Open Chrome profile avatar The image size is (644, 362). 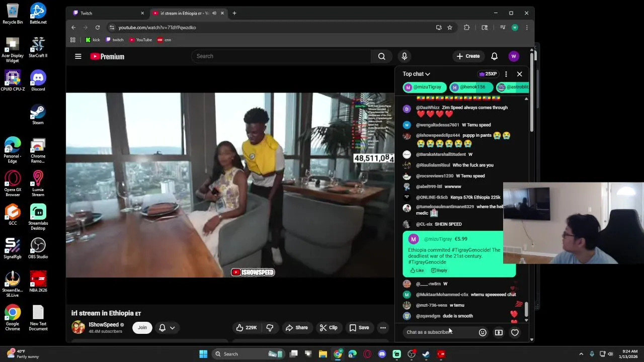point(514,28)
